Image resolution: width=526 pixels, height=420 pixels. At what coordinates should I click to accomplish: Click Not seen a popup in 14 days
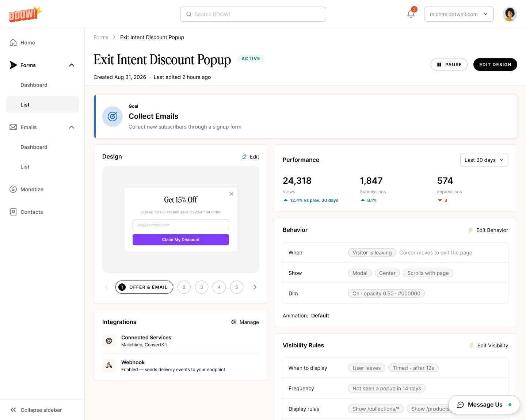(x=387, y=388)
